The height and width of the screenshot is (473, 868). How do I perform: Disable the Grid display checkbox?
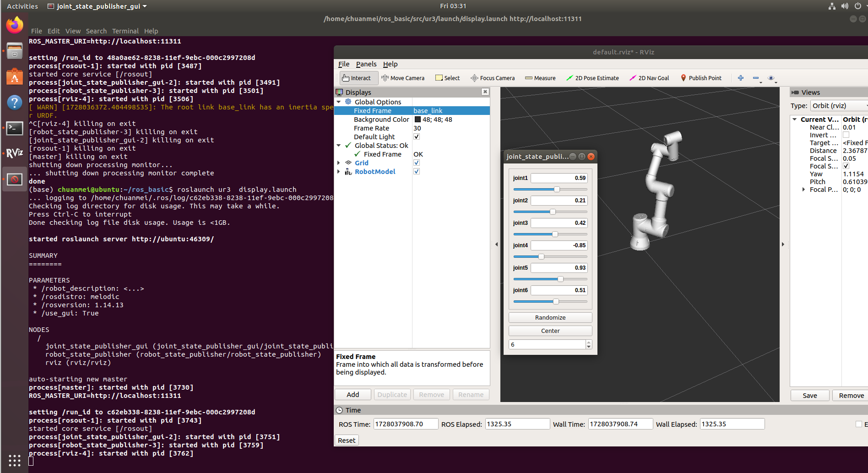coord(417,163)
